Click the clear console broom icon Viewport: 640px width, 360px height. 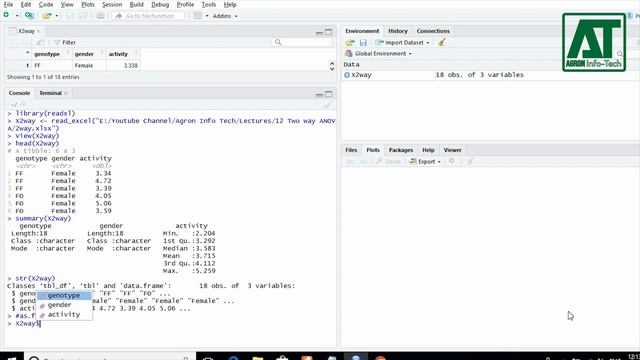(327, 104)
